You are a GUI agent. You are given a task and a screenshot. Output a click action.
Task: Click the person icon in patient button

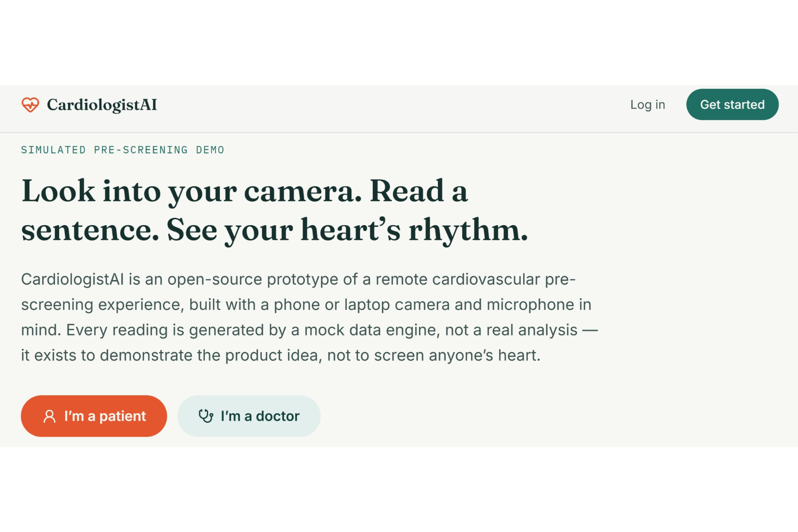(49, 416)
